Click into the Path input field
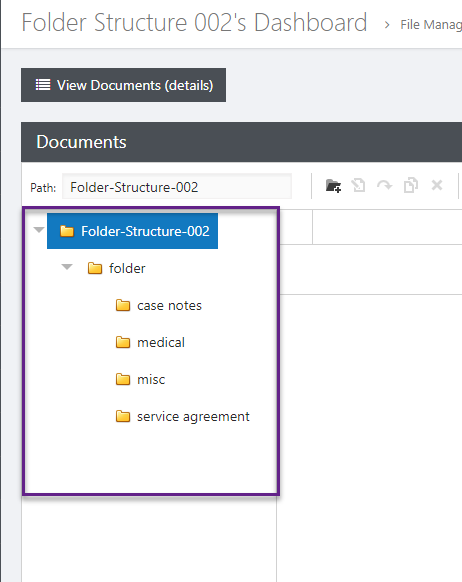 (x=177, y=187)
